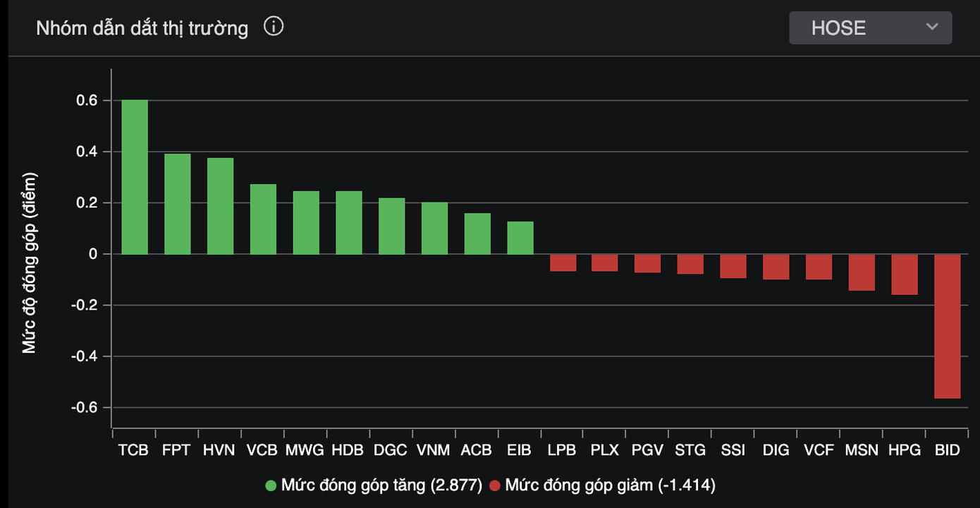Click the info icon beside chart title
980x508 pixels.
[274, 28]
